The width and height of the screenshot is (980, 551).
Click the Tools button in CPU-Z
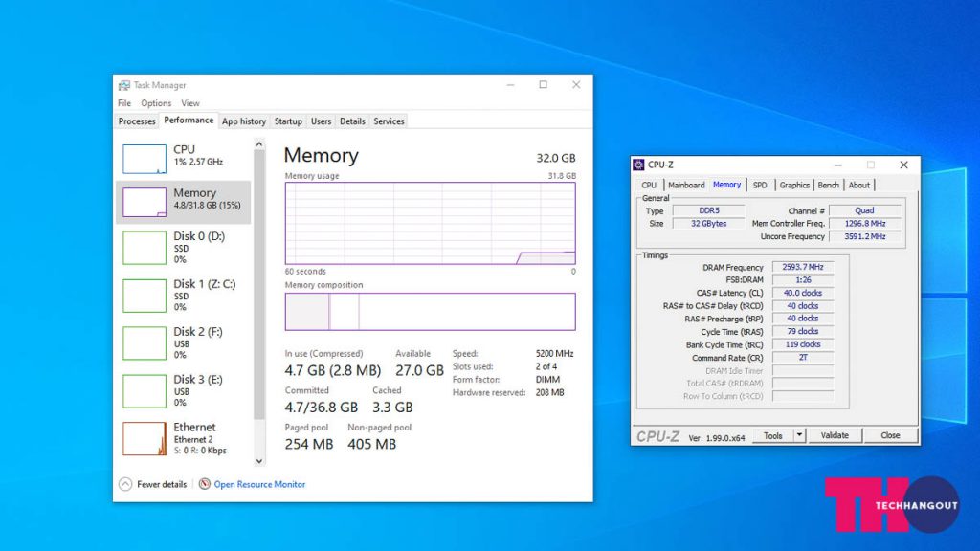[773, 435]
